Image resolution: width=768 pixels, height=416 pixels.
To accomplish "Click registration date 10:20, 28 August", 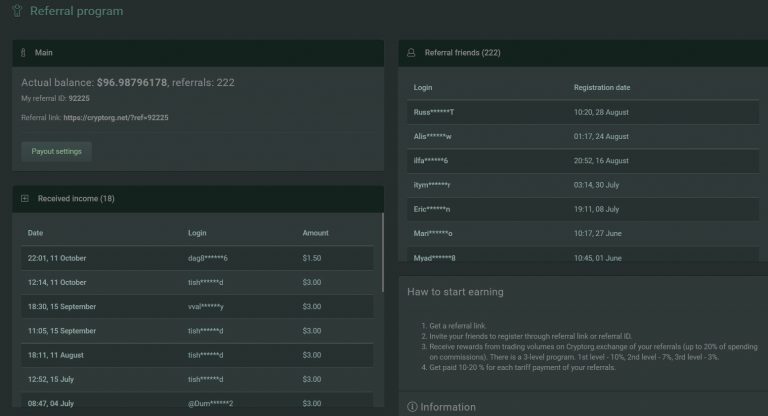I will click(x=601, y=112).
